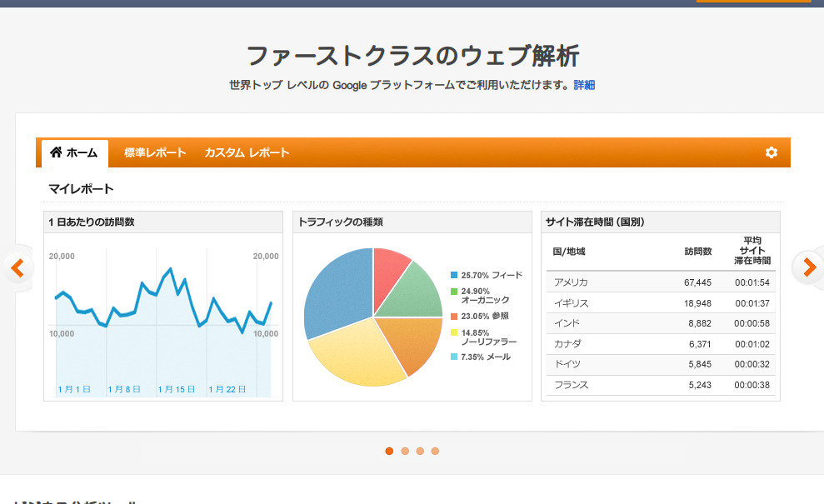The image size is (824, 504).
Task: Select the first carousel dot indicator
Action: coord(389,451)
